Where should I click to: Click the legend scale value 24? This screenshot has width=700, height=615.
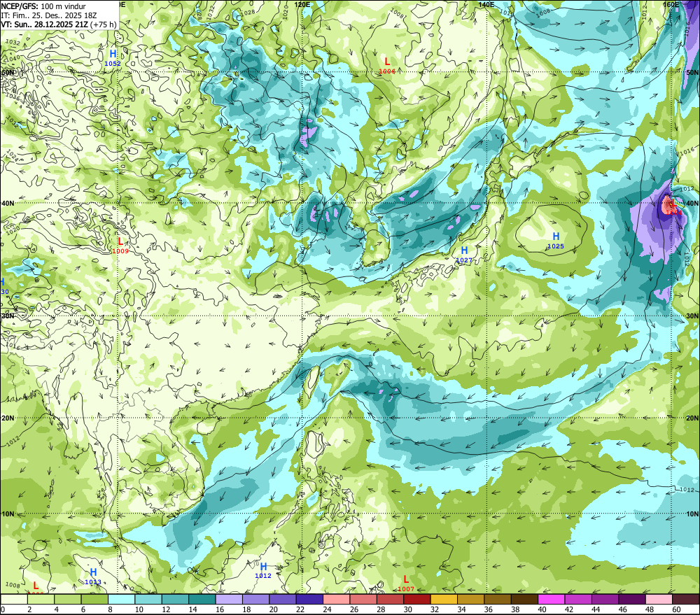327,609
